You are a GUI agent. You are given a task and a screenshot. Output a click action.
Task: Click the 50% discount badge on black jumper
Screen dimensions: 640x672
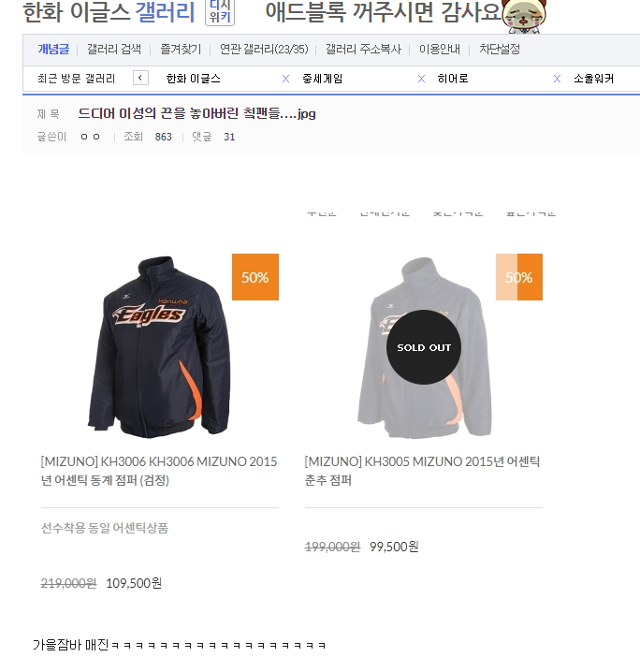255,277
